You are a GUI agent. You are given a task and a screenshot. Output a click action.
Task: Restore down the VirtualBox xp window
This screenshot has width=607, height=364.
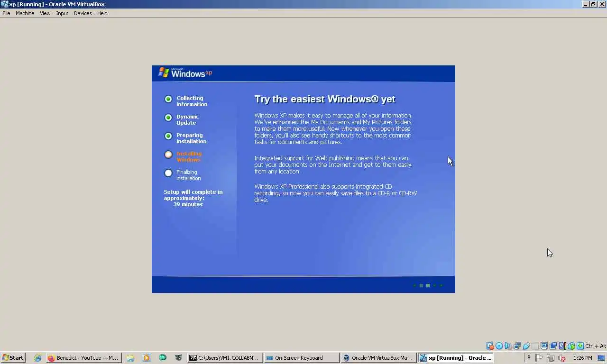pos(593,4)
